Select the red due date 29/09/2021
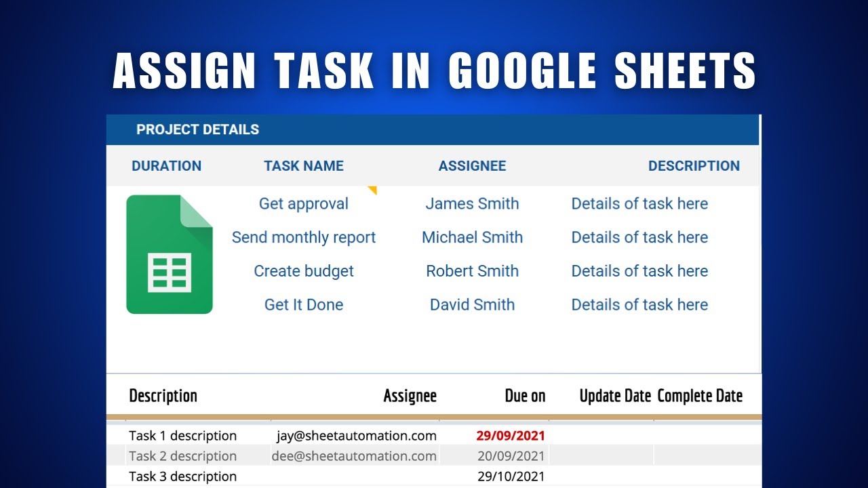The width and height of the screenshot is (868, 488). 511,436
